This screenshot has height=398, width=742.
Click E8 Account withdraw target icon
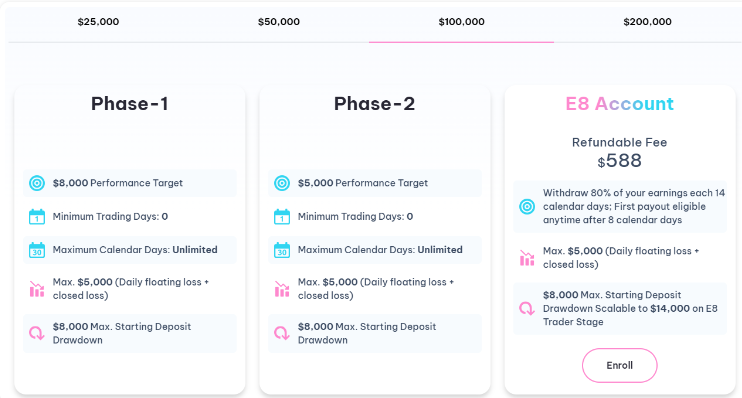tap(527, 206)
